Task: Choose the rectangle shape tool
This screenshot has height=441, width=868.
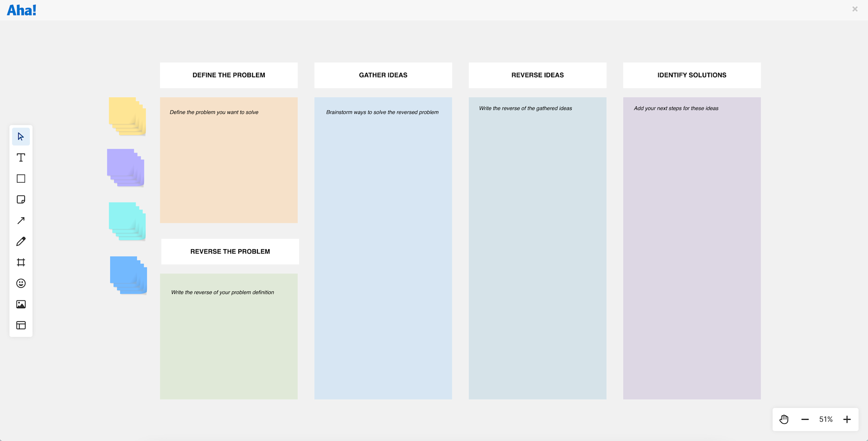Action: tap(20, 178)
